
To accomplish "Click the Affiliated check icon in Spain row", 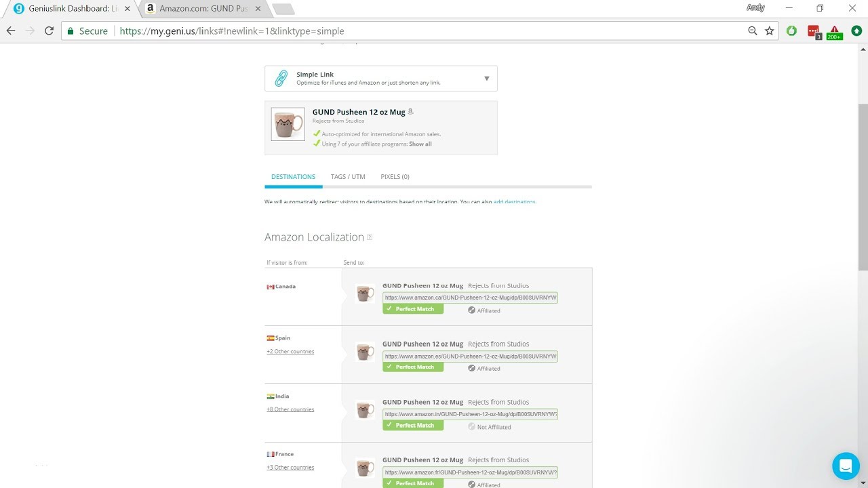I will (x=471, y=368).
